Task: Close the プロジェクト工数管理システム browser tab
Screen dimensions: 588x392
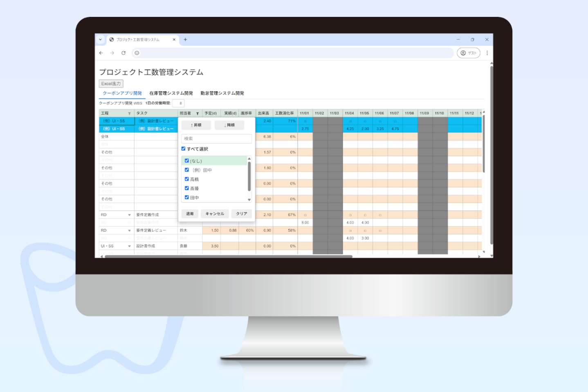Action: click(x=174, y=40)
